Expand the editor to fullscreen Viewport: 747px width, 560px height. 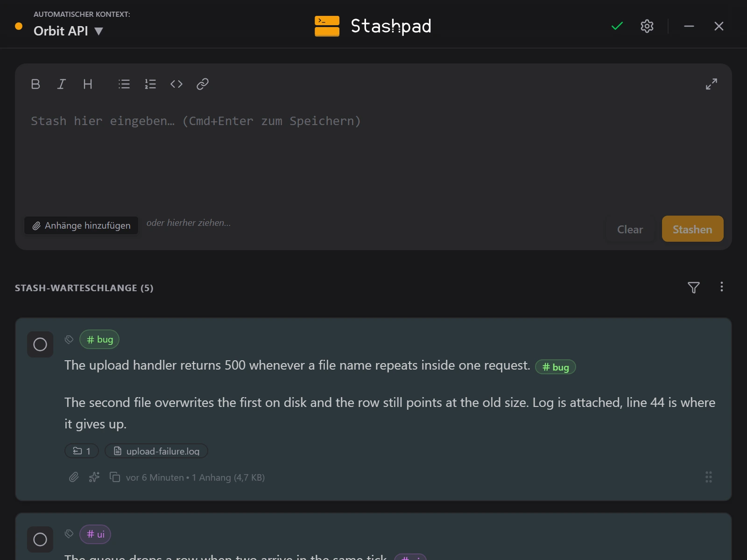tap(712, 84)
